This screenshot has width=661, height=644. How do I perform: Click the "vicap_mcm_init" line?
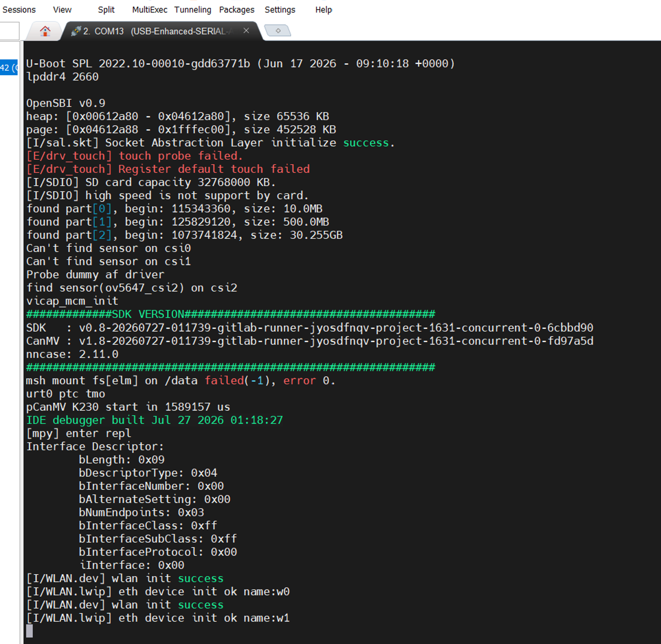pyautogui.click(x=72, y=301)
